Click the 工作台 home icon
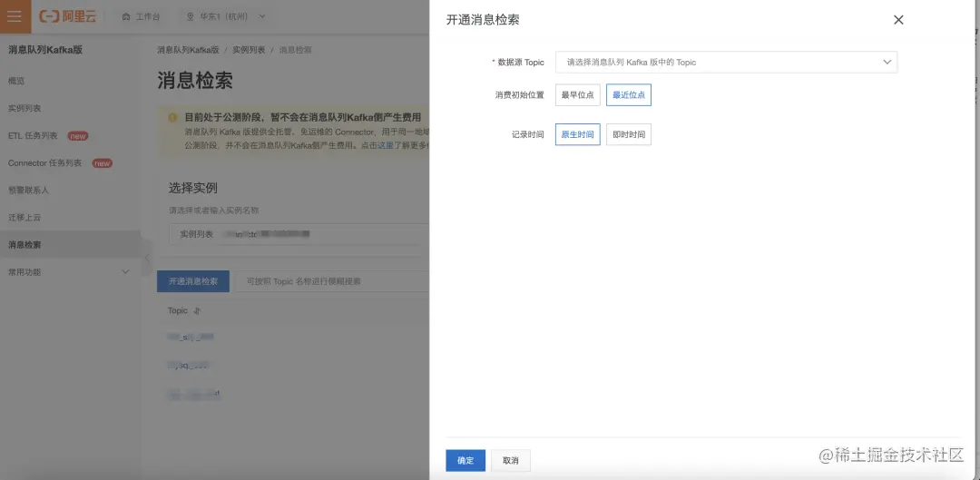 coord(125,17)
